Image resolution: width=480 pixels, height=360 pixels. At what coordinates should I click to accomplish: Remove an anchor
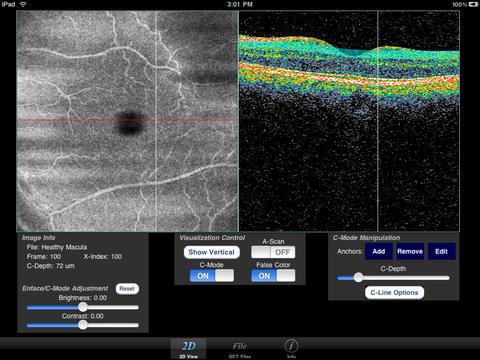point(410,251)
